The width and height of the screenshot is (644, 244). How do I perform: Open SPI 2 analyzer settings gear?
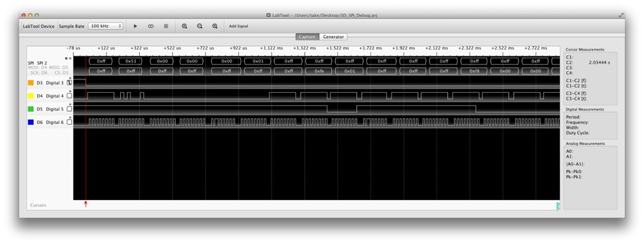coord(66,58)
